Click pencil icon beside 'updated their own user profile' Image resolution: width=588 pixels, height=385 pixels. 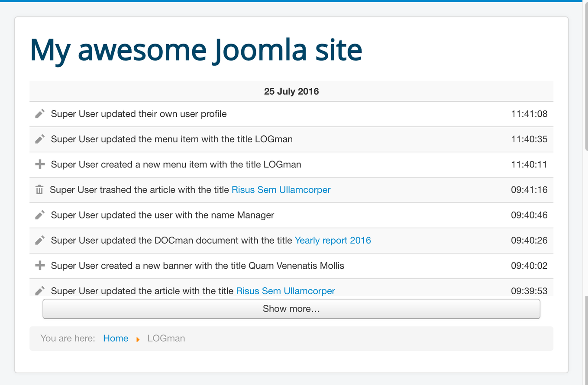coord(40,114)
